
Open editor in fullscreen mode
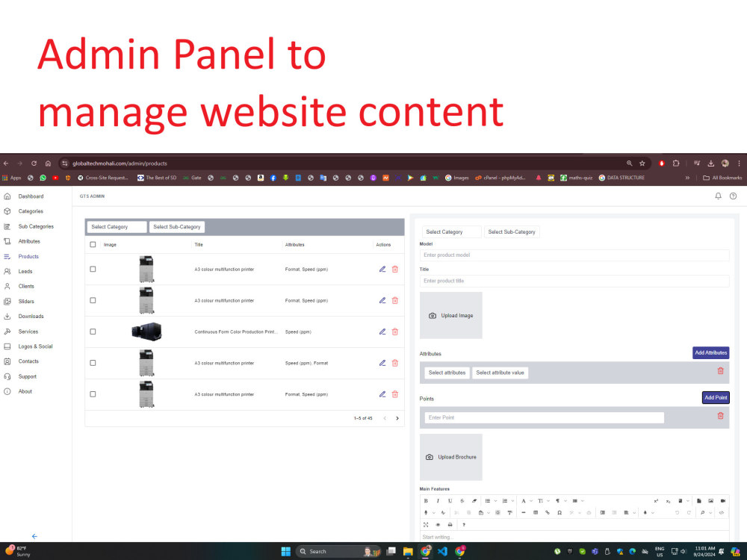426,524
